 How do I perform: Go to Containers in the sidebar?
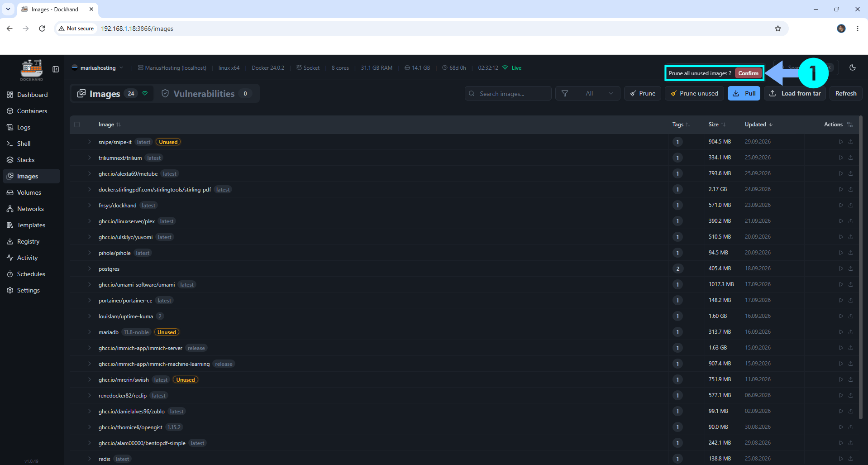coord(32,111)
